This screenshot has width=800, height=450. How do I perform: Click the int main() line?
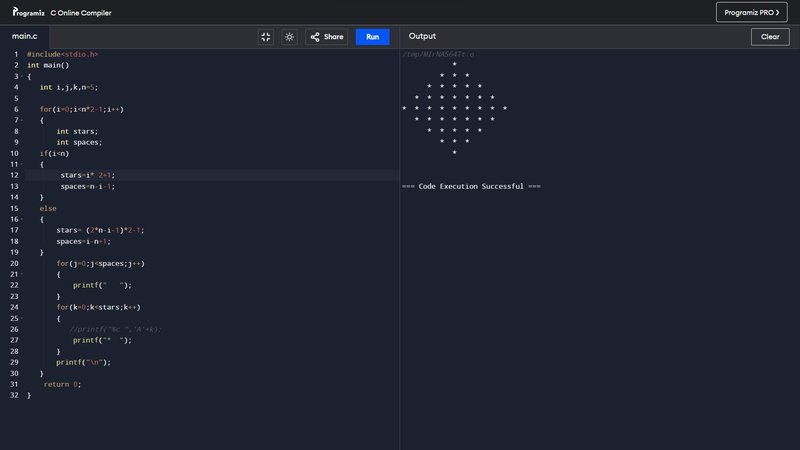(48, 65)
